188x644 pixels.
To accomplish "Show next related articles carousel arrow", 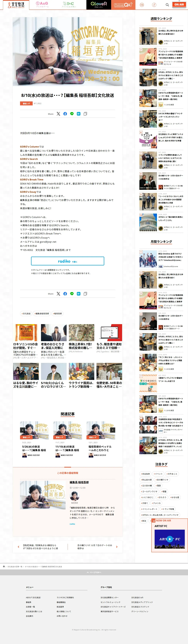I will (113, 430).
